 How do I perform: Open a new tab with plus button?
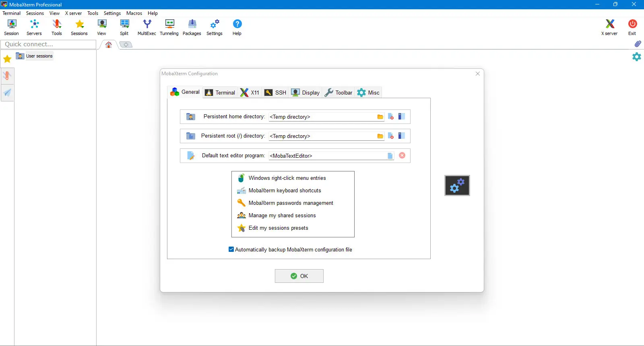point(126,45)
